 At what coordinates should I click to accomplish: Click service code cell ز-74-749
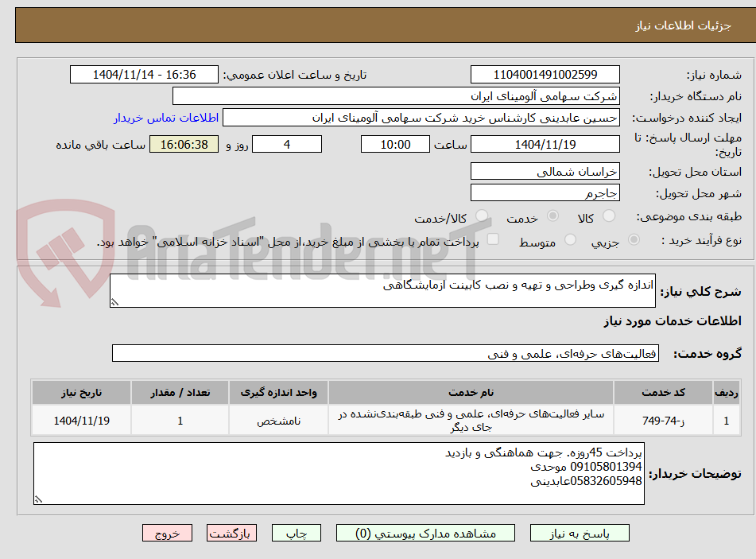[x=663, y=421]
